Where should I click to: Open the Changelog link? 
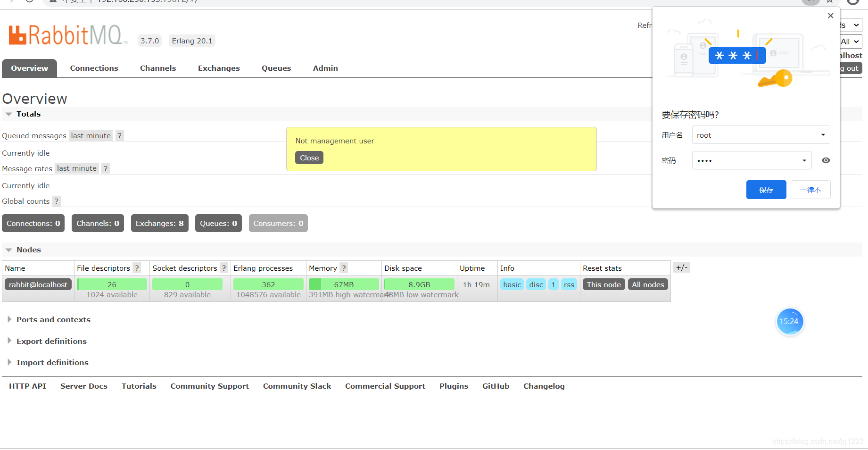pos(544,386)
